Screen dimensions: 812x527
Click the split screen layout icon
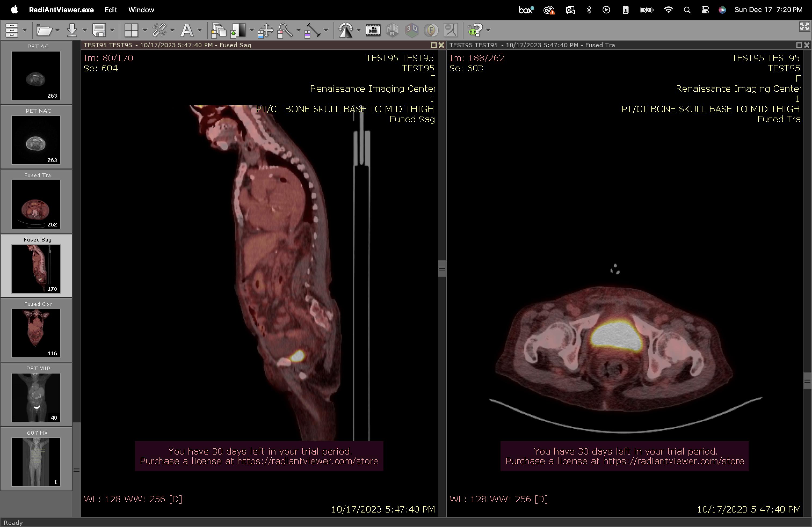click(131, 30)
